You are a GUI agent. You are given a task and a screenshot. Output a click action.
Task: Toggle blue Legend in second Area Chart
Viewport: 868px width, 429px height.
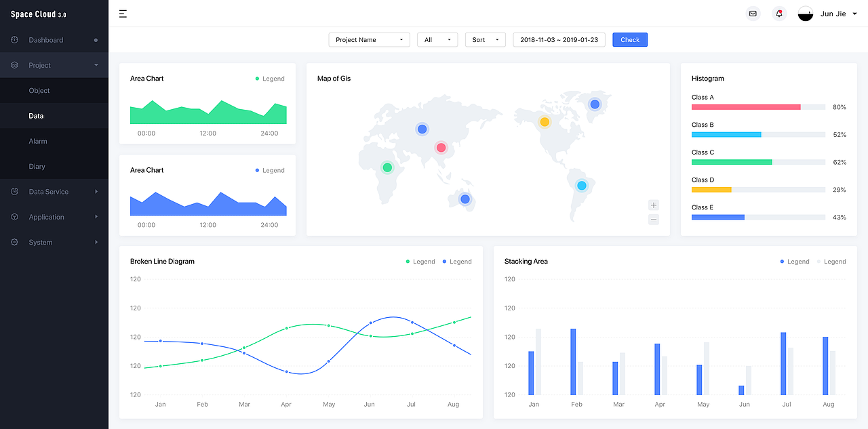pyautogui.click(x=270, y=170)
